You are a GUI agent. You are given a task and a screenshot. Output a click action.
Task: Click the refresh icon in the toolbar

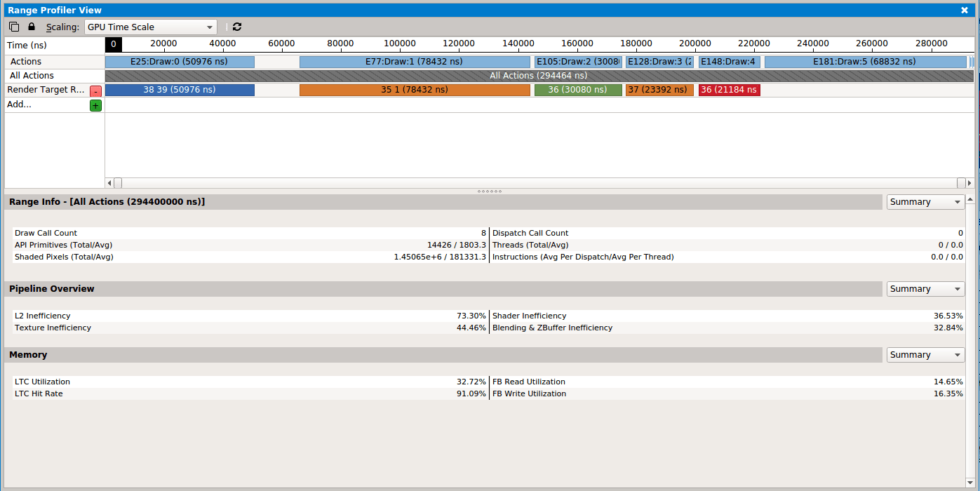[x=236, y=26]
